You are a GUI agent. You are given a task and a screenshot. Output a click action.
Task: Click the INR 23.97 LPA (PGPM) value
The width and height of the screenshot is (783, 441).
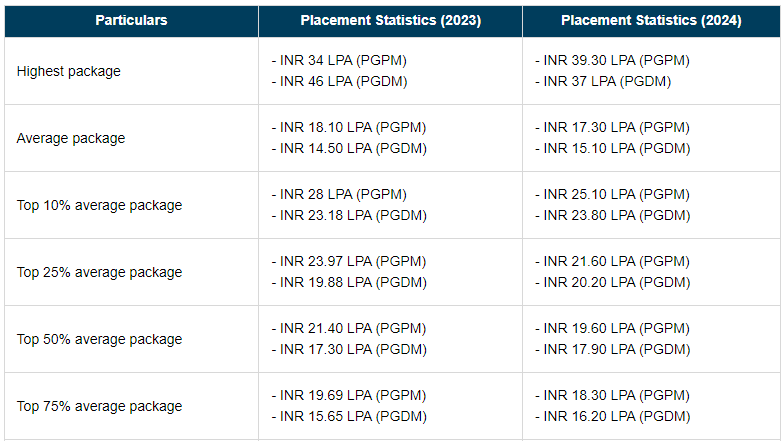[x=349, y=261]
